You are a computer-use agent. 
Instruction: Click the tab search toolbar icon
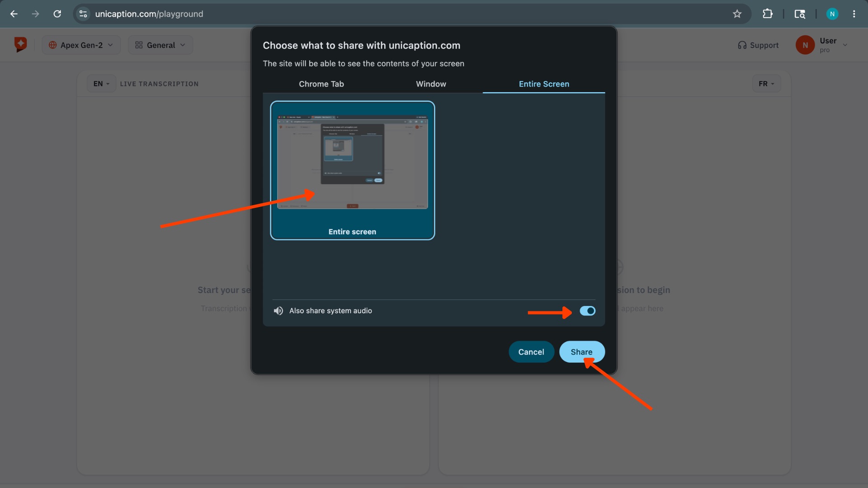coord(799,14)
